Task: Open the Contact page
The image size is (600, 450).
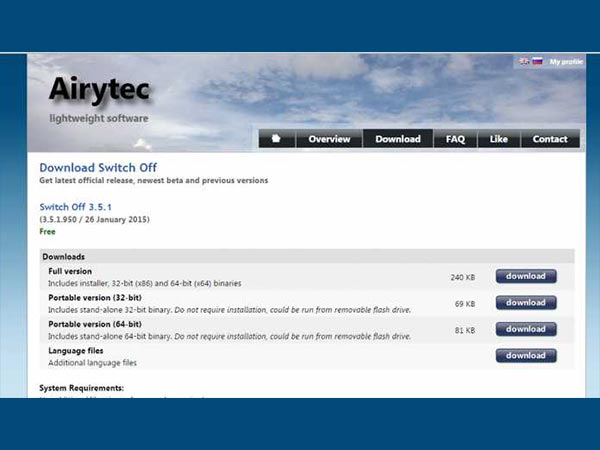Action: click(550, 139)
